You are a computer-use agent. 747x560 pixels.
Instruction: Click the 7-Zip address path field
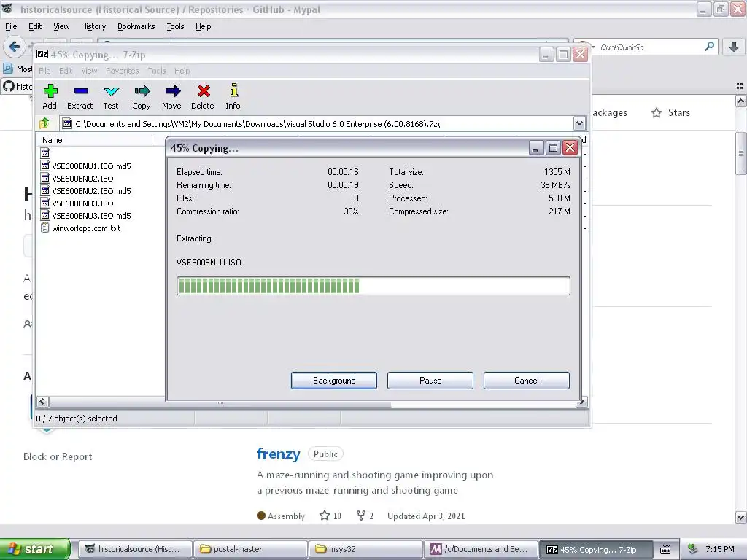[317, 123]
